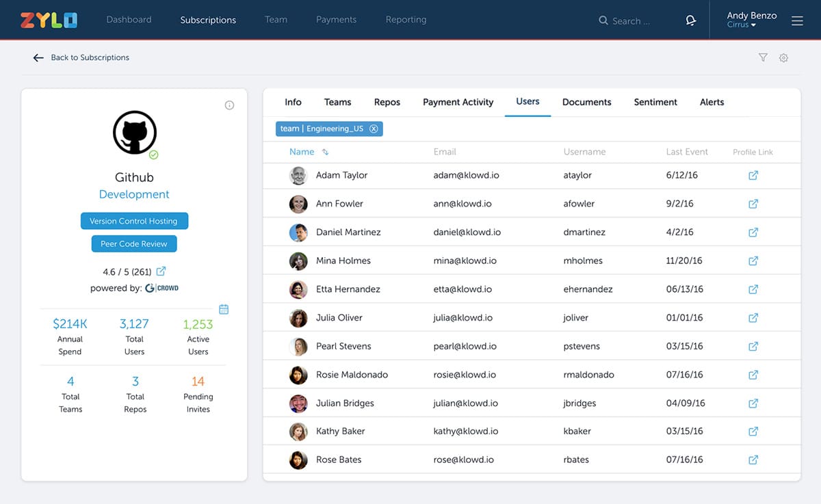This screenshot has width=821, height=504.
Task: Click the Search input field
Action: click(631, 21)
